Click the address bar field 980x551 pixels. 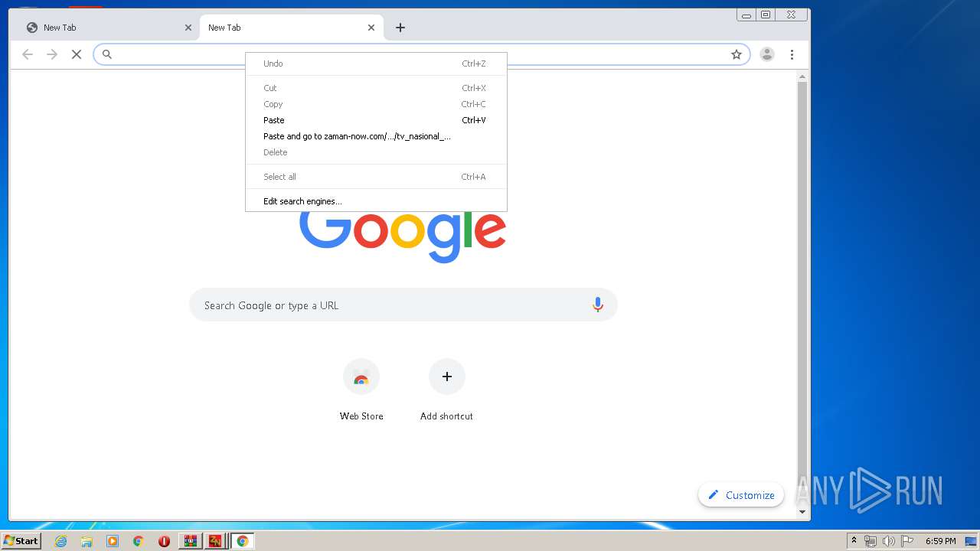click(421, 54)
